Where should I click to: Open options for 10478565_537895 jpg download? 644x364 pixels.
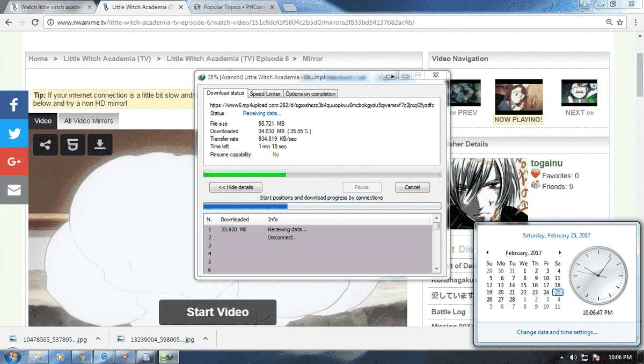[98, 339]
